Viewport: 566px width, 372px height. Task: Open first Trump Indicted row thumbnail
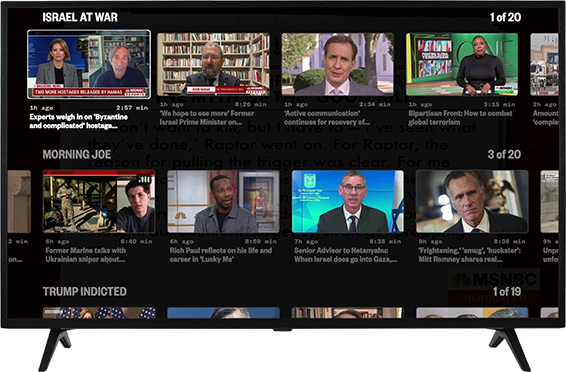click(x=99, y=313)
